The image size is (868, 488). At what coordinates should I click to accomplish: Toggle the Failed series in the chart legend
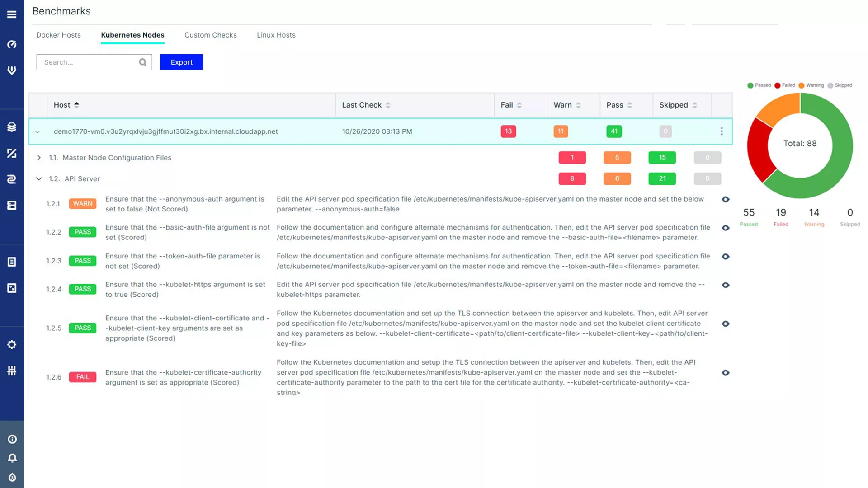[785, 85]
